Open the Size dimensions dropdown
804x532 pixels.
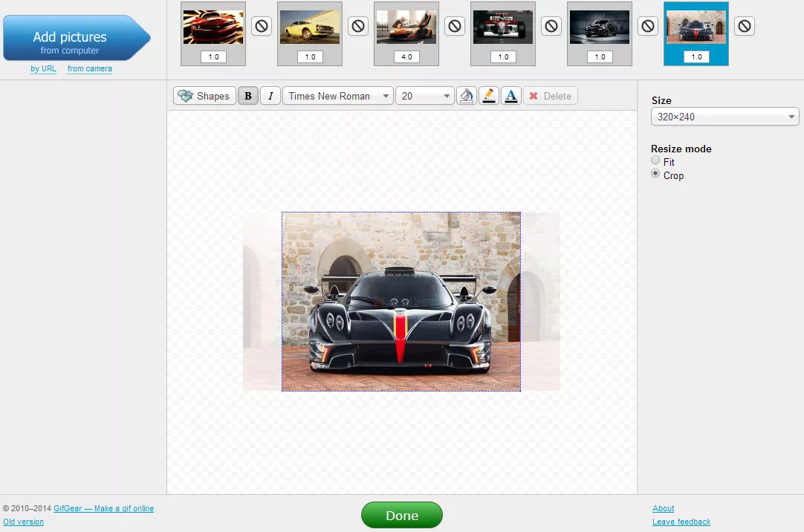(x=724, y=116)
